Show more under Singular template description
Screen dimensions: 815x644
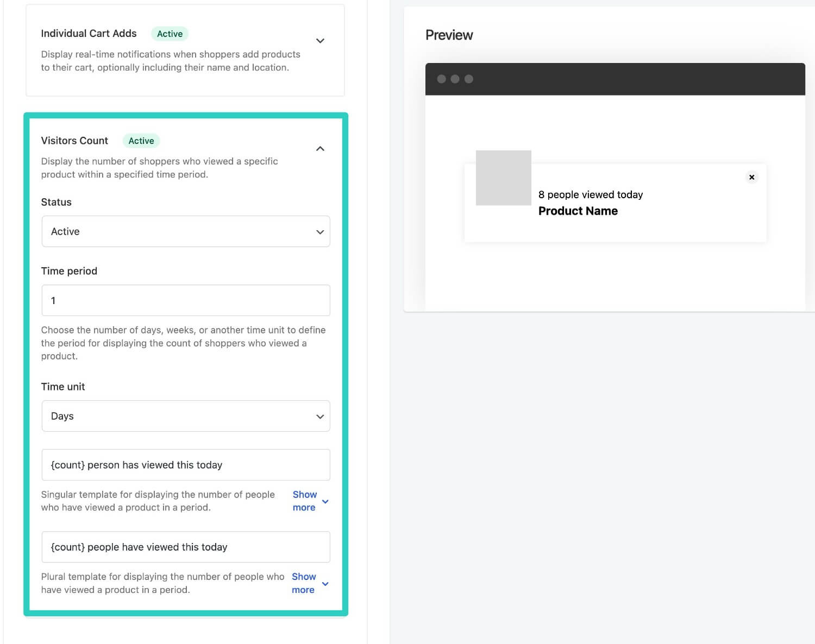point(310,501)
